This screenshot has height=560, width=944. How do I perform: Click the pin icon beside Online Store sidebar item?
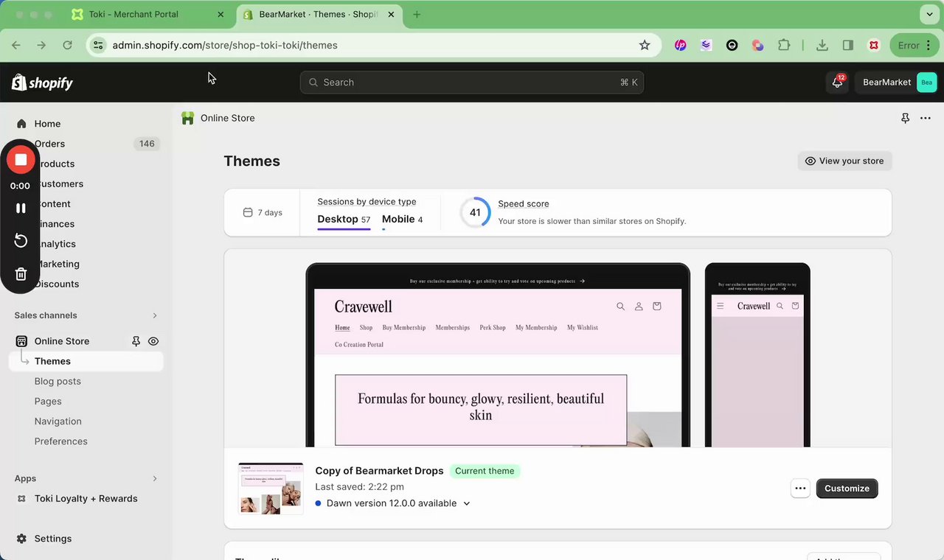click(136, 341)
